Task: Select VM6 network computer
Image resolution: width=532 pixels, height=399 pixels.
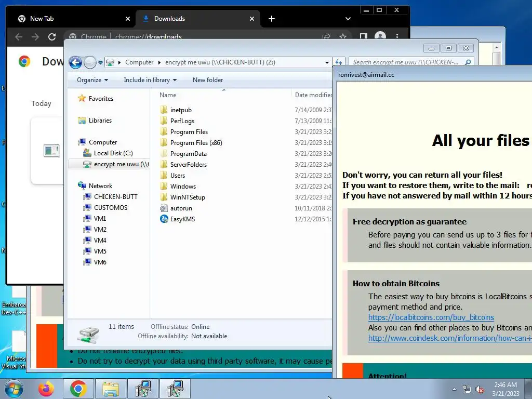Action: (x=95, y=262)
